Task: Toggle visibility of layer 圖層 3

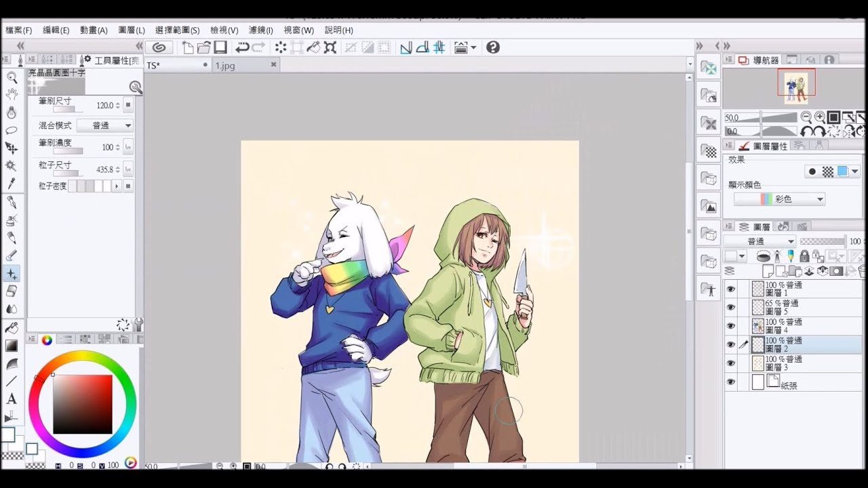Action: (730, 363)
